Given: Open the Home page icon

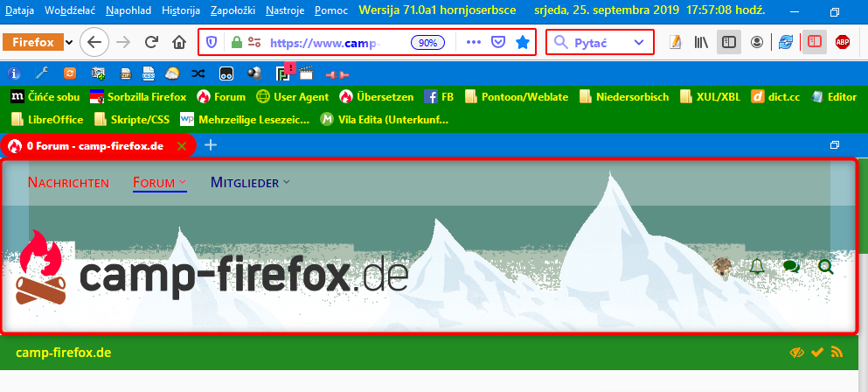Looking at the screenshot, I should pos(179,42).
